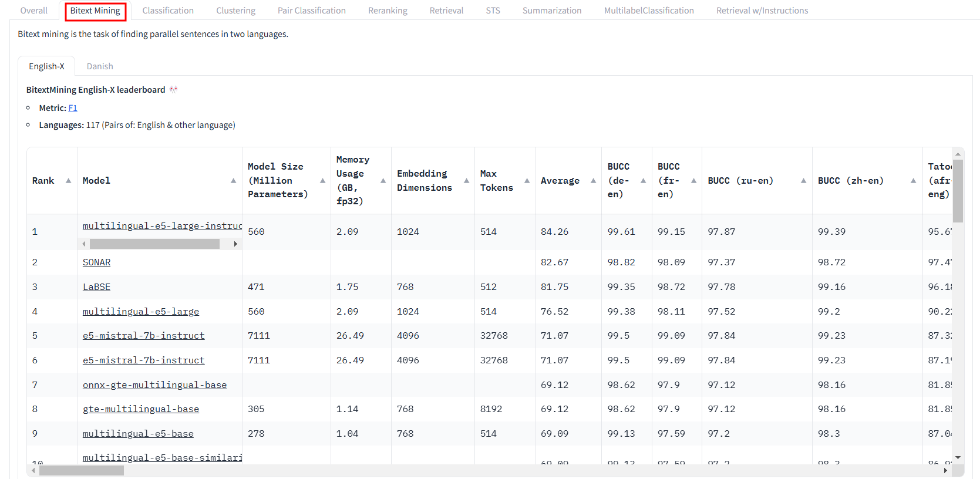980x479 pixels.
Task: Sort by BUCC (de-en) column arrow
Action: (x=643, y=181)
